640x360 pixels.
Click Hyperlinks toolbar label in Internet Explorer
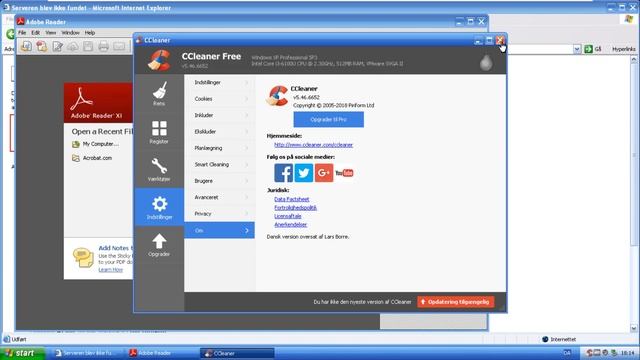pyautogui.click(x=623, y=49)
